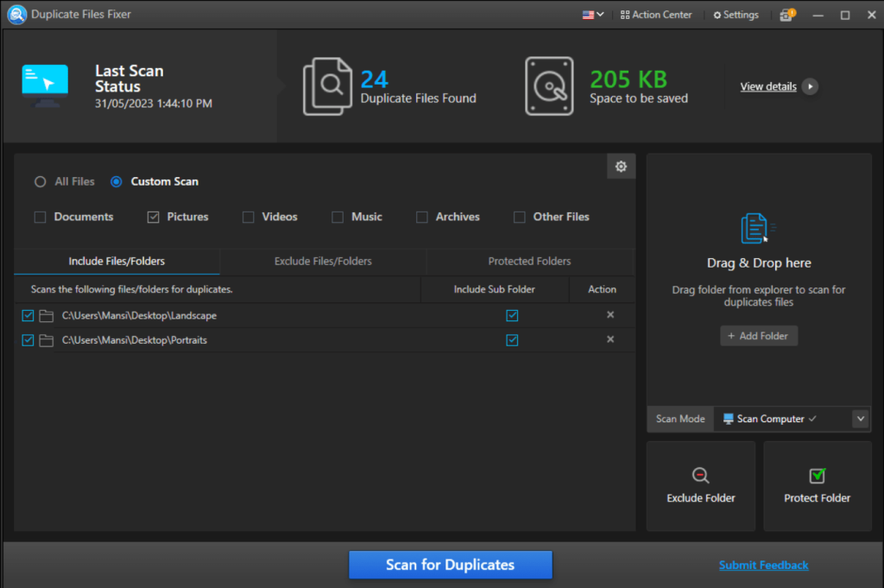Click the 205 KB space value
Viewport: 884px width, 588px height.
(x=628, y=79)
